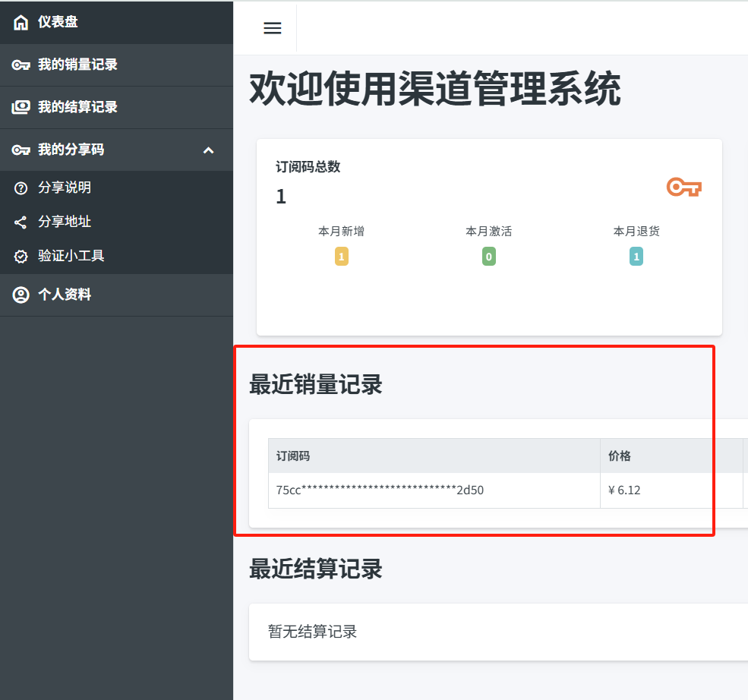Click the user avatar icon beside 个人资料
Viewport: 748px width, 700px height.
point(21,295)
